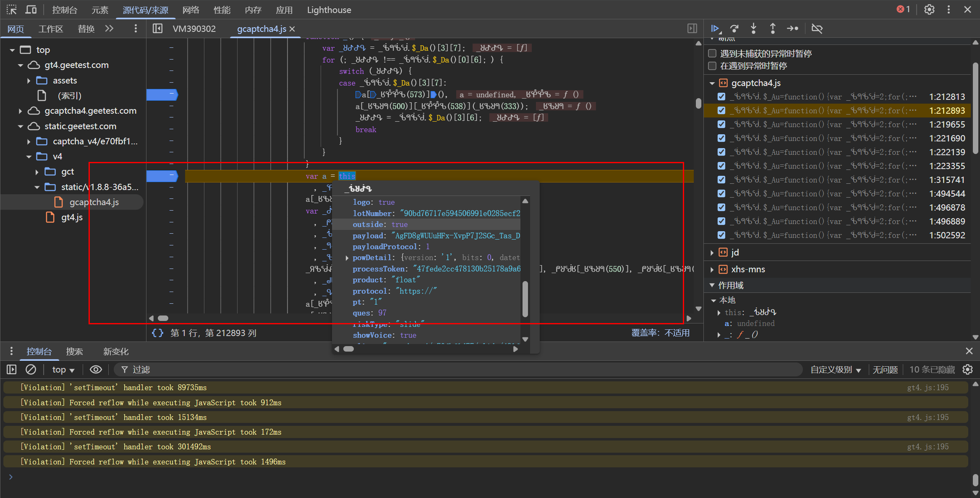This screenshot has height=498, width=980.
Task: Step over next function call
Action: pyautogui.click(x=734, y=29)
